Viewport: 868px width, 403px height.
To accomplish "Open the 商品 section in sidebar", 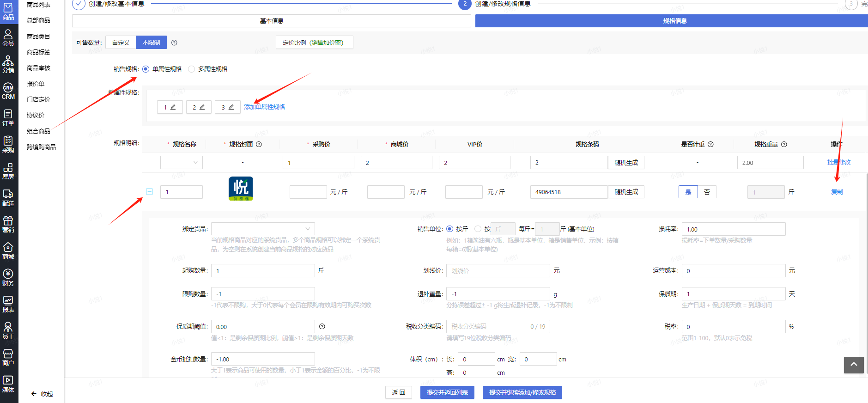I will coord(8,12).
